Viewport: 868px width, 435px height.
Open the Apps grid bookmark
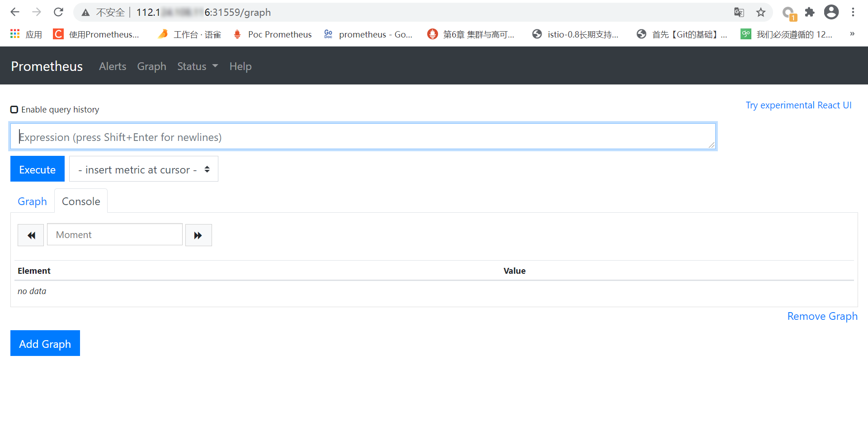(x=26, y=34)
